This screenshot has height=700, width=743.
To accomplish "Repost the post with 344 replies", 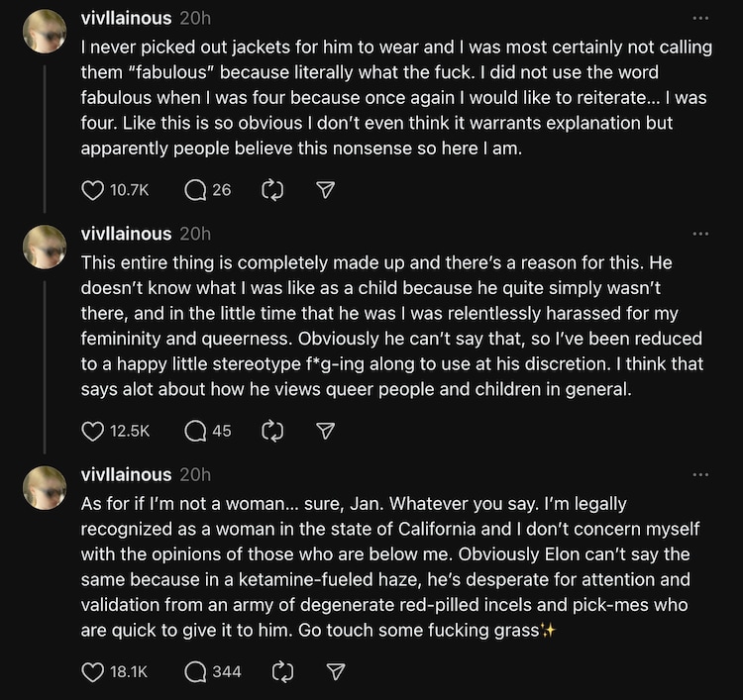I will 282,672.
